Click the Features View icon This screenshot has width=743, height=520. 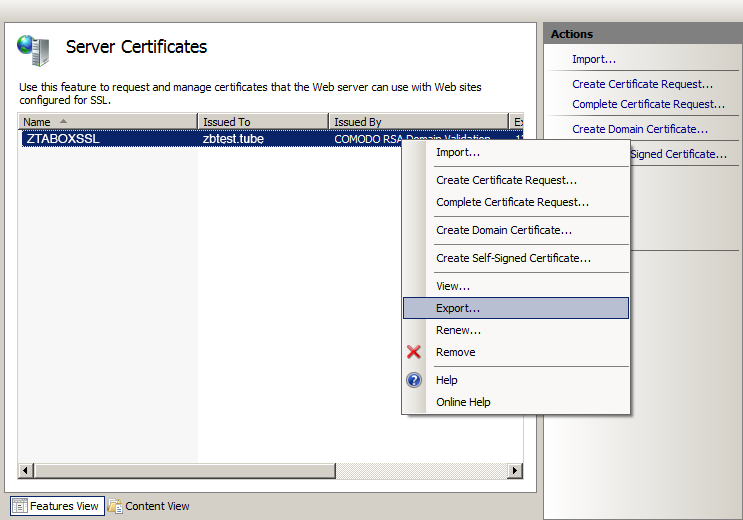click(x=20, y=506)
